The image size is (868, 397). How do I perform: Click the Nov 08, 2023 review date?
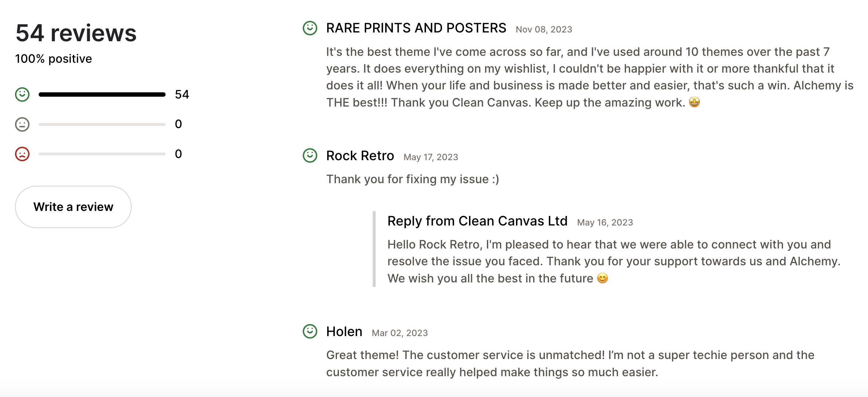(x=544, y=29)
